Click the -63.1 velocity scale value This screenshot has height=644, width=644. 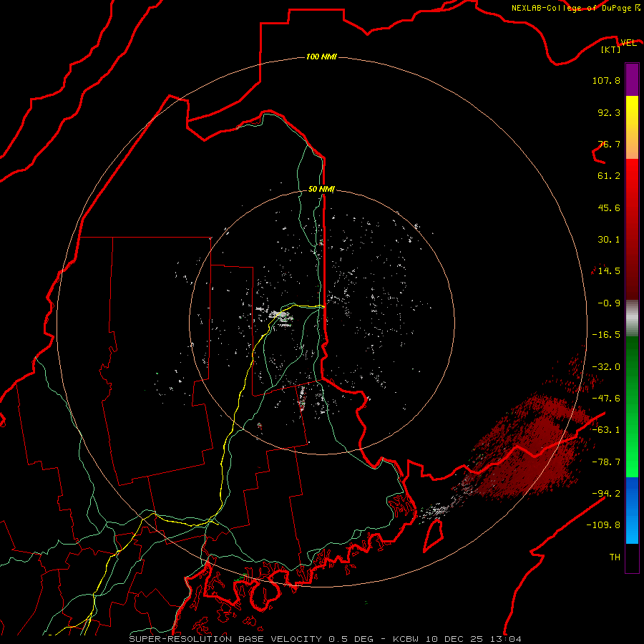[606, 430]
